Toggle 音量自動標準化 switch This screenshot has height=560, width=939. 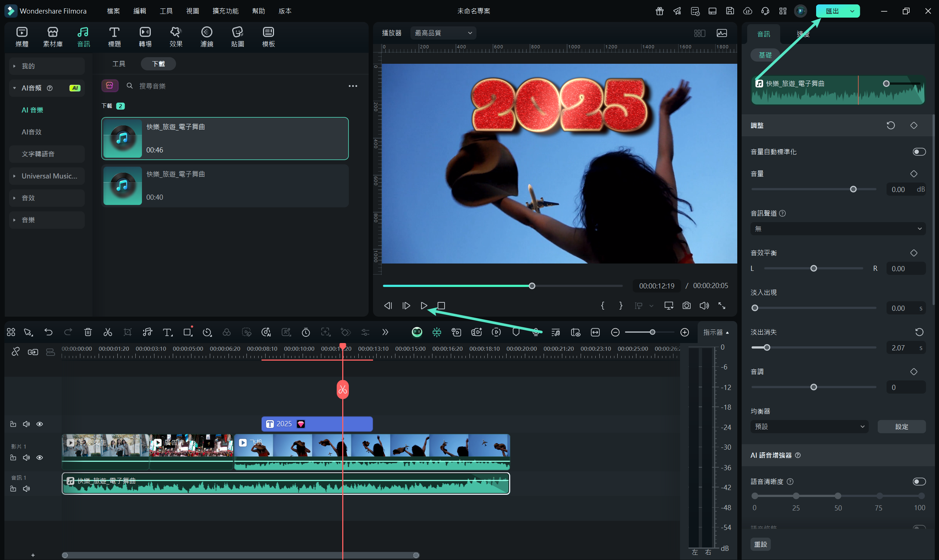tap(919, 152)
